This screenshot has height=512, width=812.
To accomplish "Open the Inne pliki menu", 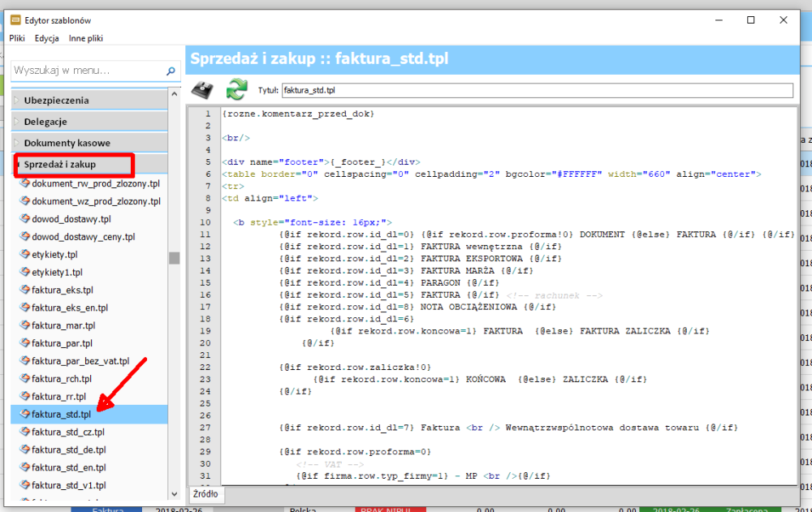I will pyautogui.click(x=86, y=38).
